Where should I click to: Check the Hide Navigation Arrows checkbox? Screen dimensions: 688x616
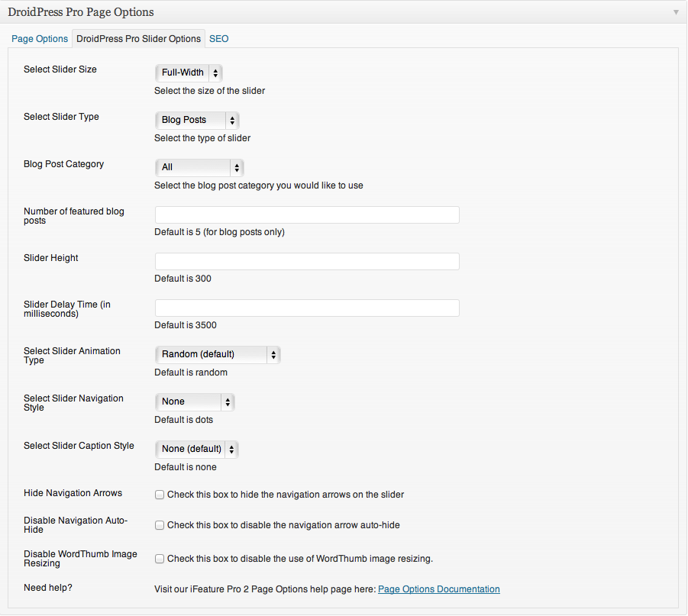point(160,495)
